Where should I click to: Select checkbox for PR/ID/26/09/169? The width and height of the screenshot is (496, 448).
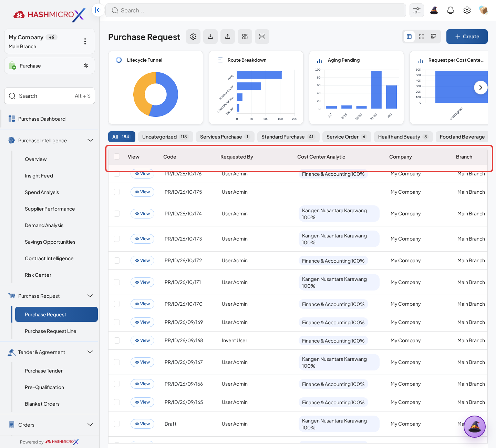pyautogui.click(x=117, y=322)
